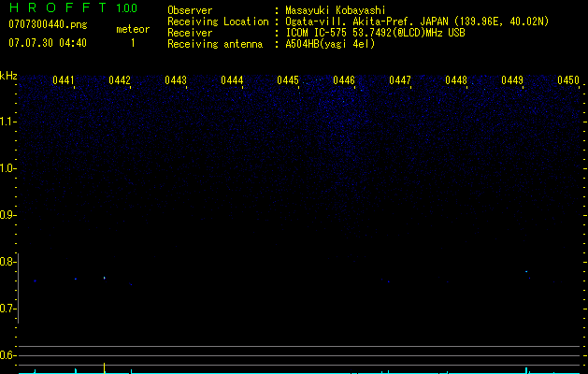
Task: Click the Receiver label
Action: point(190,33)
